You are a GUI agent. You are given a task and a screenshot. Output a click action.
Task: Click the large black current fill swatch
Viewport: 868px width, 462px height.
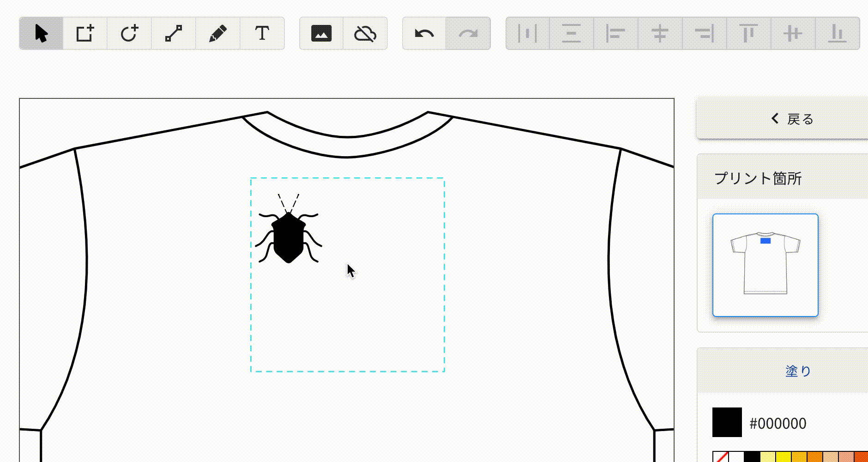pyautogui.click(x=727, y=422)
